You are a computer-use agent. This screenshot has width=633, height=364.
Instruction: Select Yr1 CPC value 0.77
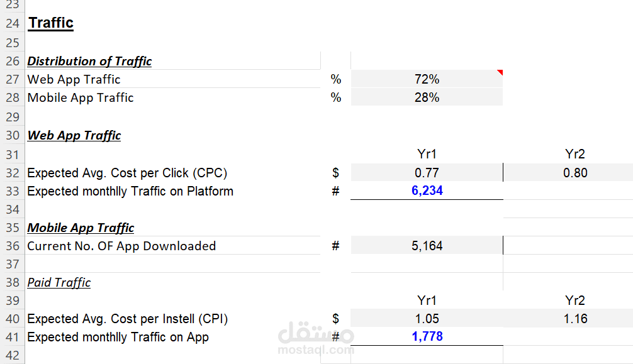pyautogui.click(x=427, y=173)
